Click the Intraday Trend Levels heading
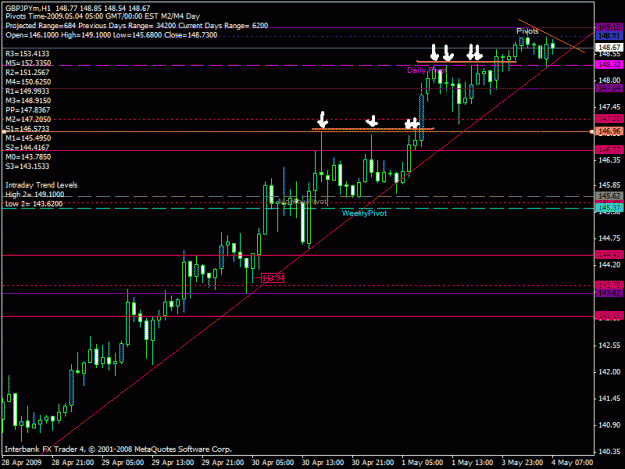 coord(41,185)
